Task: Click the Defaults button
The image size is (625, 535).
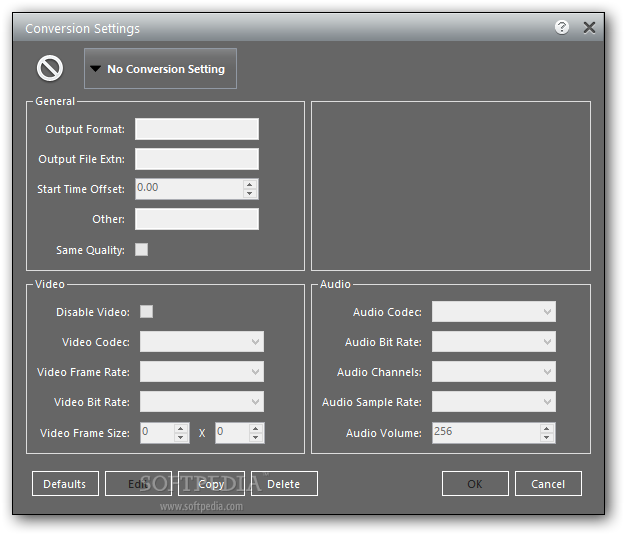Action: pos(65,484)
